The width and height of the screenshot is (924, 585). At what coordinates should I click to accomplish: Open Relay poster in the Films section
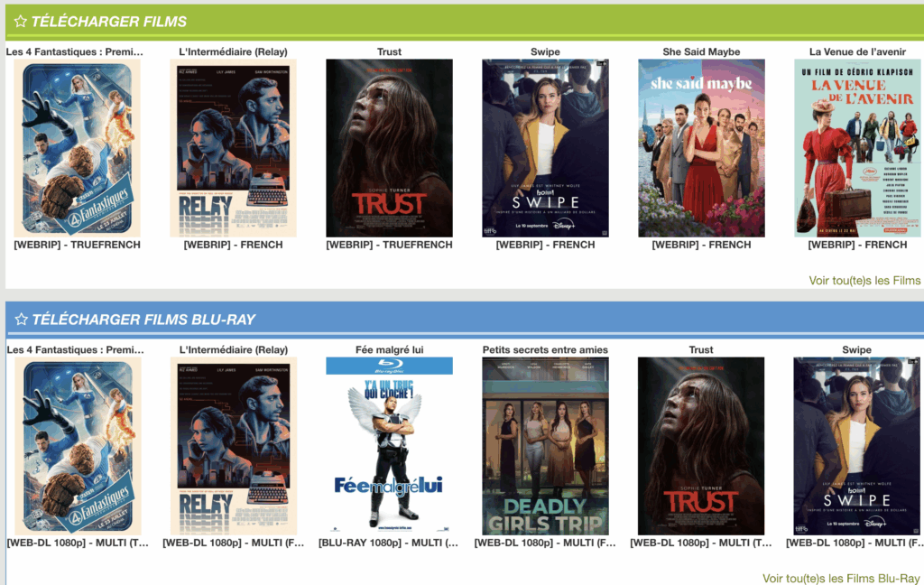[x=233, y=148]
